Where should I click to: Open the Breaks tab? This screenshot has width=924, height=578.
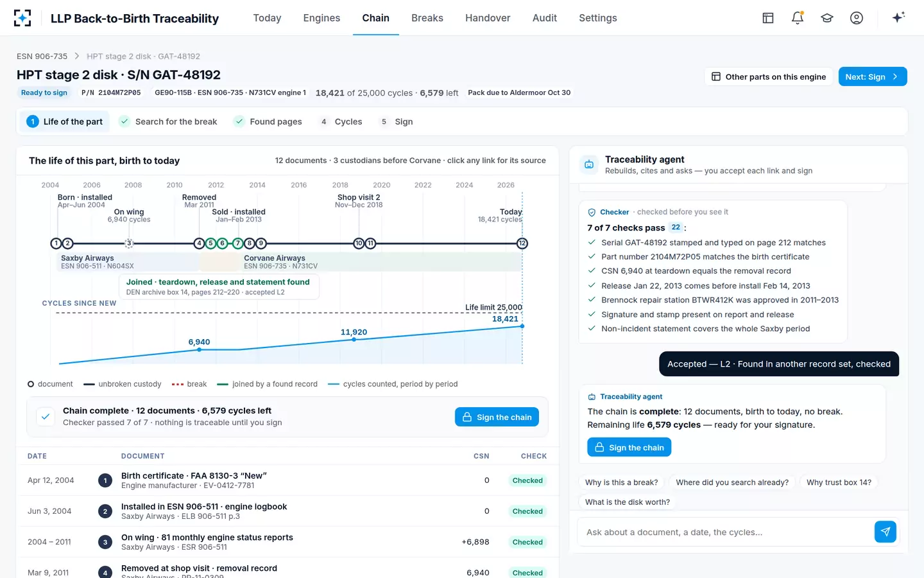tap(427, 18)
